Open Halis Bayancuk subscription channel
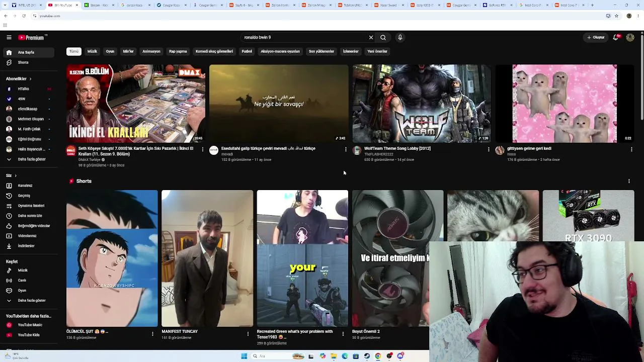The image size is (644, 362). tap(29, 149)
